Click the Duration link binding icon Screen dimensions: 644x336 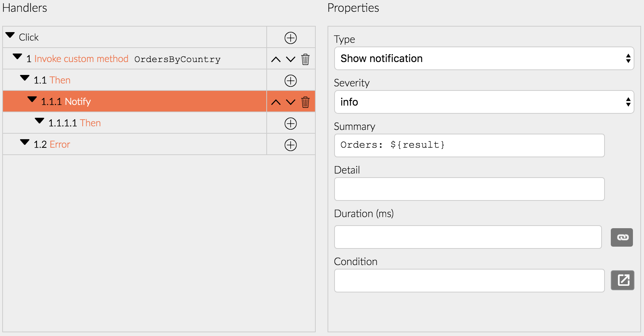pyautogui.click(x=622, y=237)
